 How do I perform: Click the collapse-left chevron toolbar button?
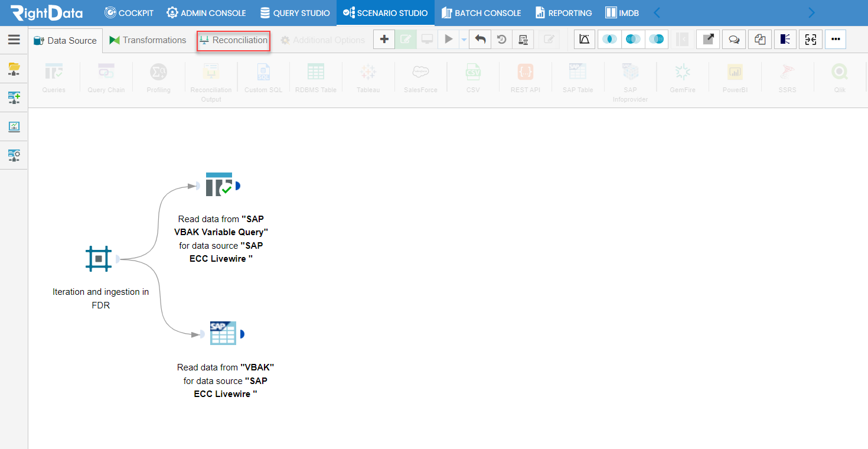pyautogui.click(x=682, y=40)
